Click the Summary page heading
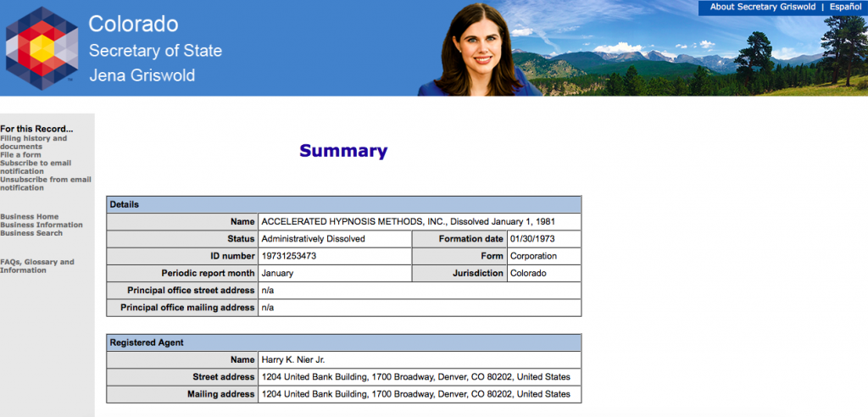The width and height of the screenshot is (868, 417). click(342, 152)
